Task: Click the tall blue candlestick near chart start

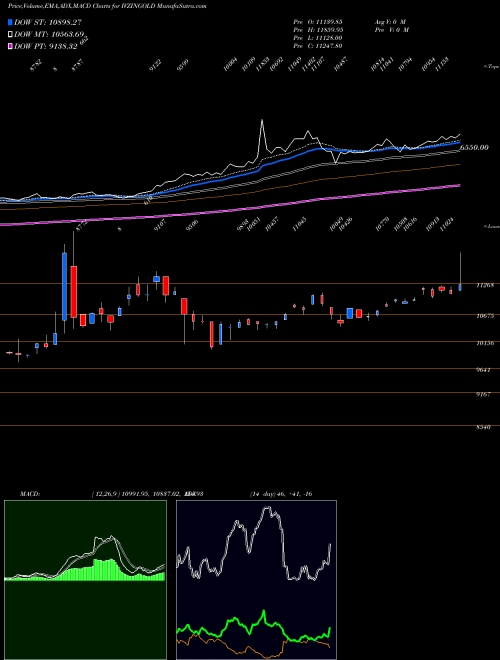Action: point(64,287)
